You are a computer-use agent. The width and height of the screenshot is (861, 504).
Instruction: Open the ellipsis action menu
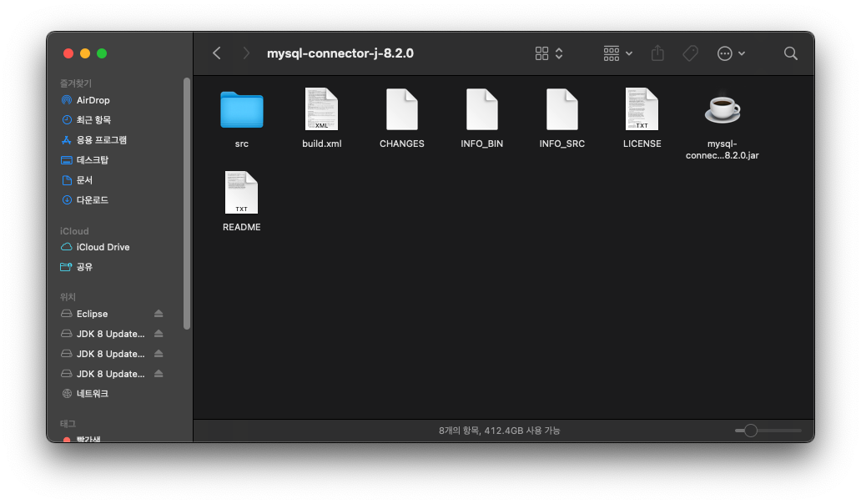tap(731, 53)
